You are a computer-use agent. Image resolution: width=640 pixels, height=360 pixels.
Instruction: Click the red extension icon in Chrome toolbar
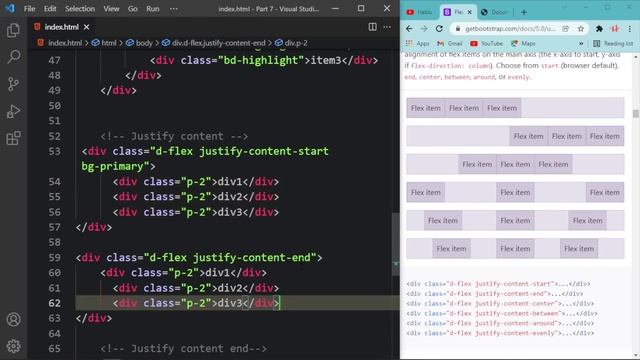coord(614,29)
